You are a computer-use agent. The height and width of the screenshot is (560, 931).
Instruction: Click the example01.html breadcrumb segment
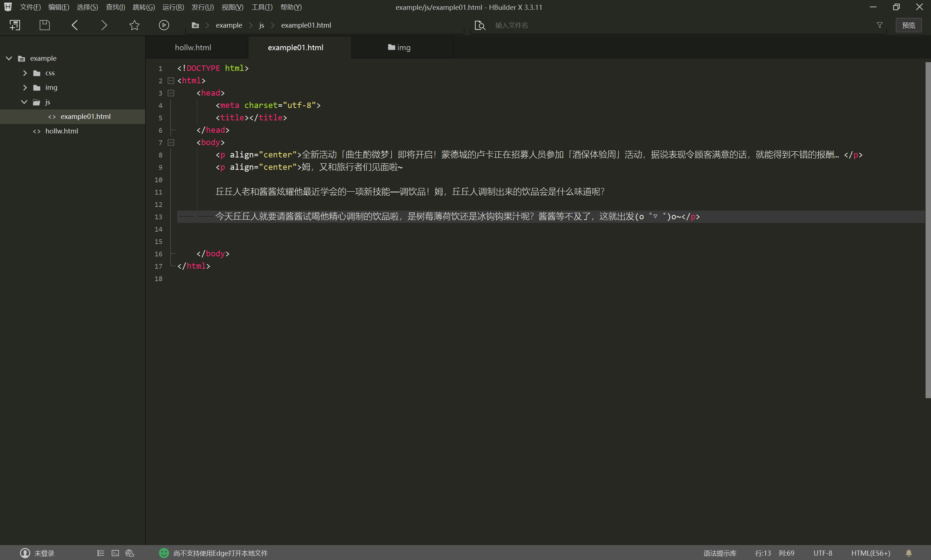(306, 25)
